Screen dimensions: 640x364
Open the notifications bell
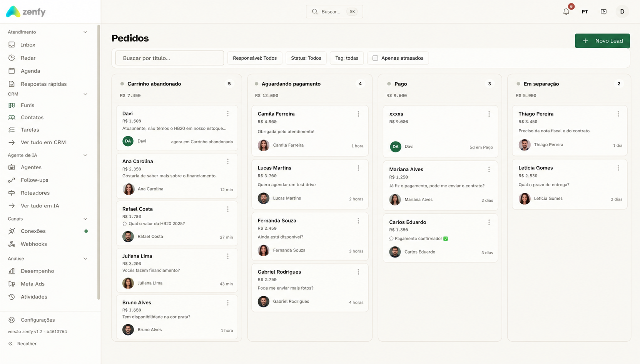point(566,12)
